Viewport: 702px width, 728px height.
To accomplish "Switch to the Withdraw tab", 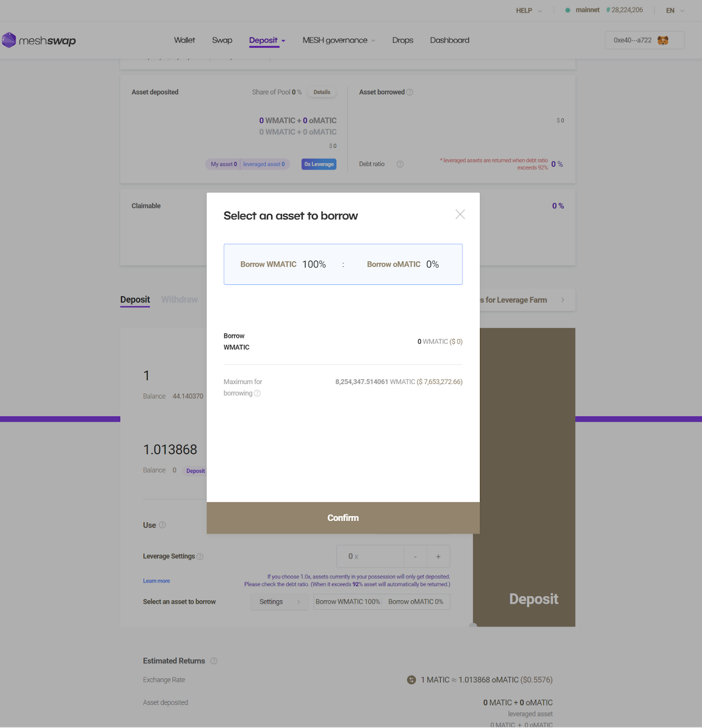I will (x=180, y=299).
